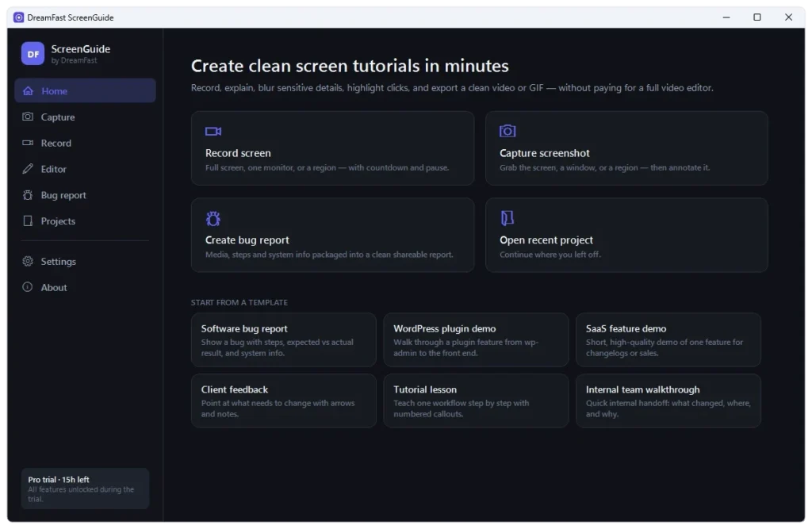Click the Settings gear icon
Screen dimensions: 812x529
coord(28,261)
